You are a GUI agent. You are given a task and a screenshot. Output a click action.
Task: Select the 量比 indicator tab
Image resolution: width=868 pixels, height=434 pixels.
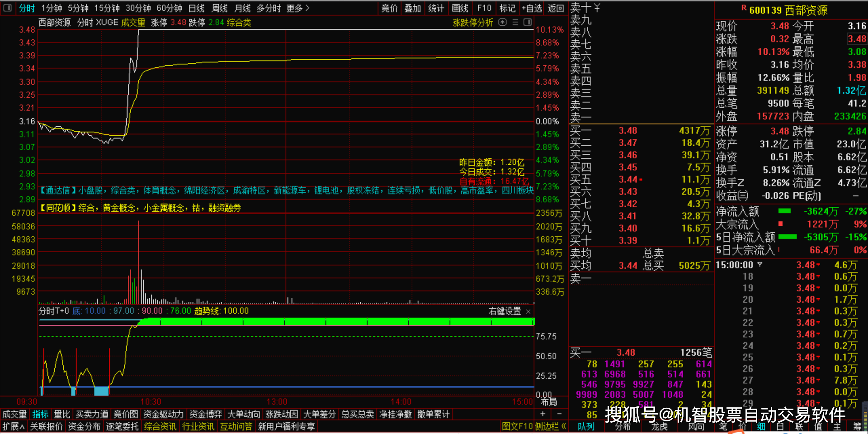tap(62, 414)
